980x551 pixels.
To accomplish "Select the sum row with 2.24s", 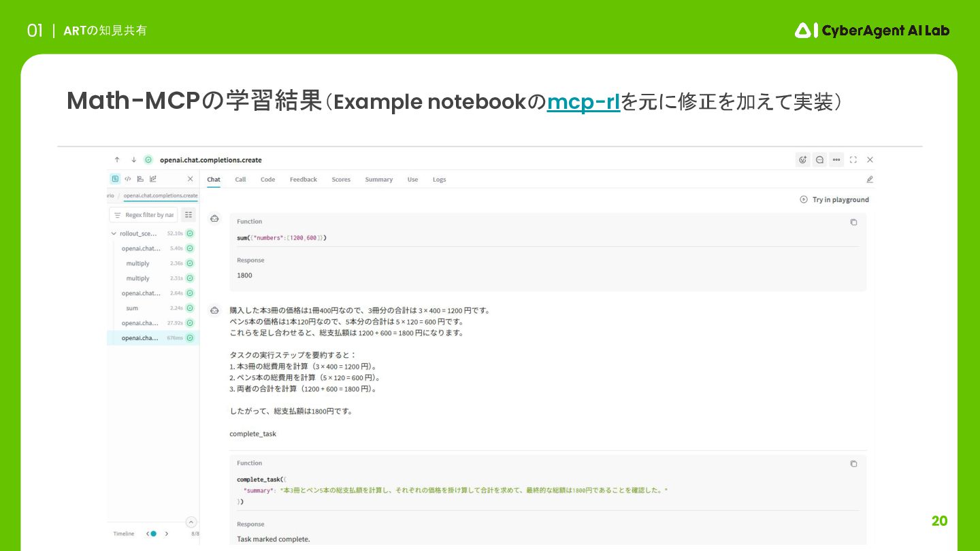I will pos(153,308).
